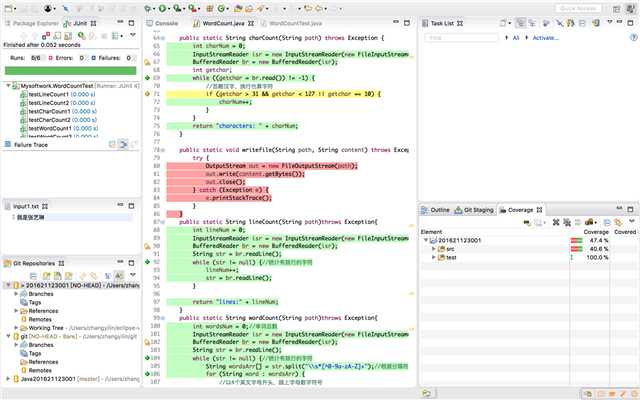Open JUnit view menu chevron
The height and width of the screenshot is (400, 640).
tap(133, 35)
